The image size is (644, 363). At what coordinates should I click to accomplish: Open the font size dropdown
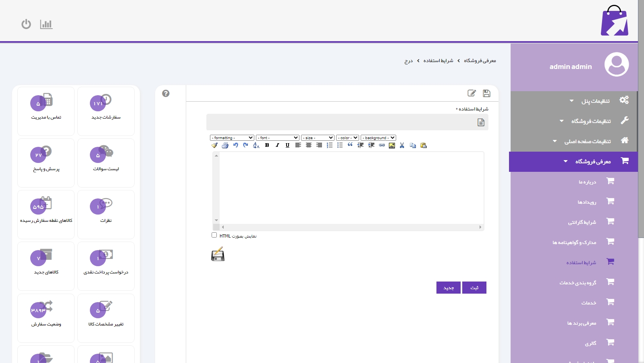click(318, 138)
